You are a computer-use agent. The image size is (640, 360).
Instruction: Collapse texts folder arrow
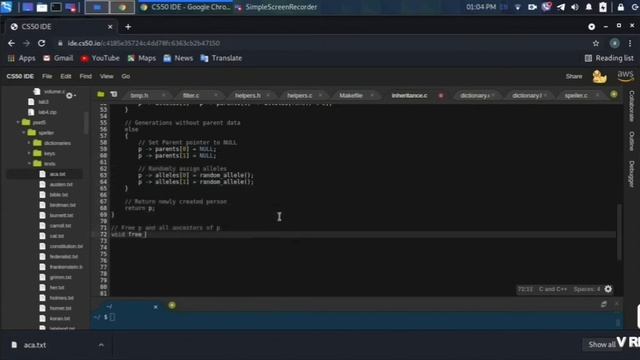(x=29, y=163)
